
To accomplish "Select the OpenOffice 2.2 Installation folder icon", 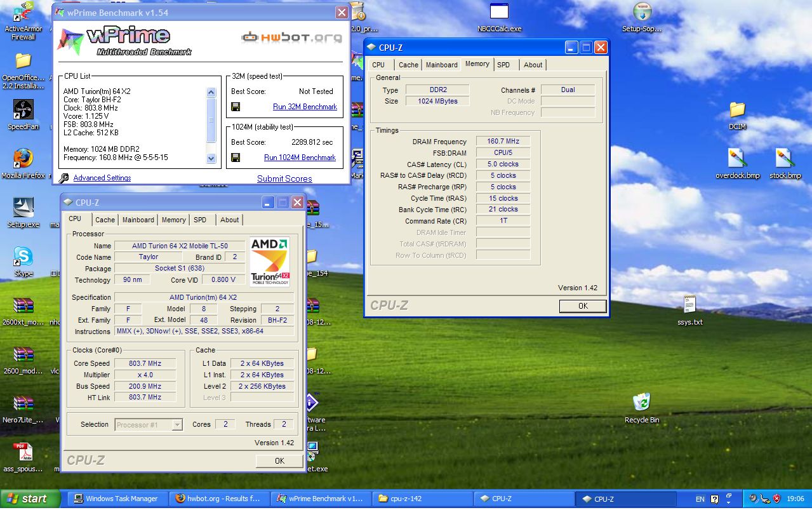I will coord(23,61).
